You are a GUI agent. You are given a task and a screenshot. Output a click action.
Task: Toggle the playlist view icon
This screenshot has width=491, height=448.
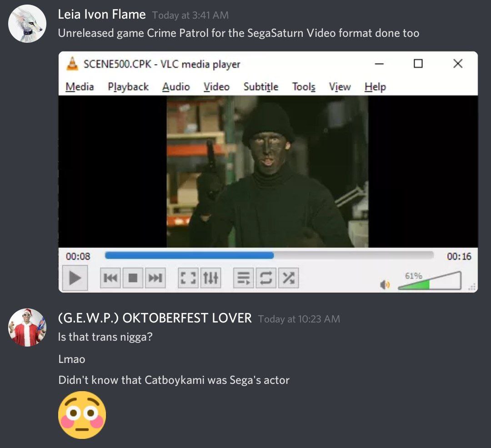[243, 278]
